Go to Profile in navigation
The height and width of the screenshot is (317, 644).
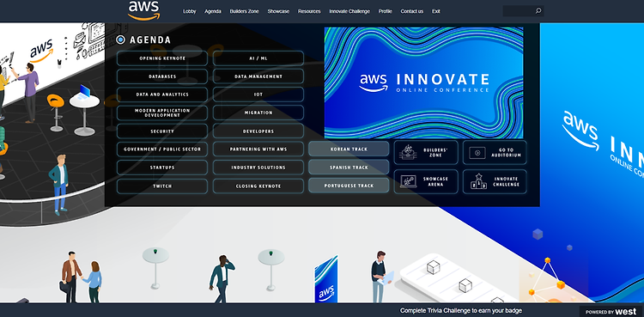click(x=386, y=11)
